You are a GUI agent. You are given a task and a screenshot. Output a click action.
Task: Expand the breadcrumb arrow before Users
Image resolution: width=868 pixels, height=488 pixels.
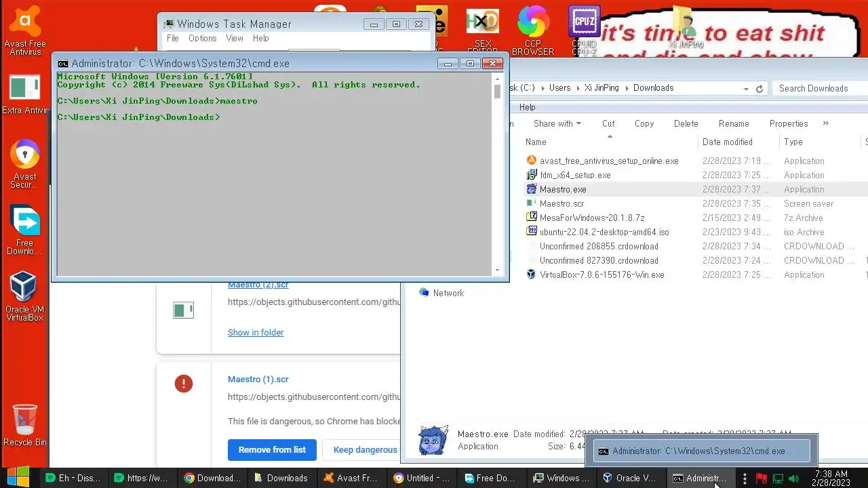coord(542,88)
